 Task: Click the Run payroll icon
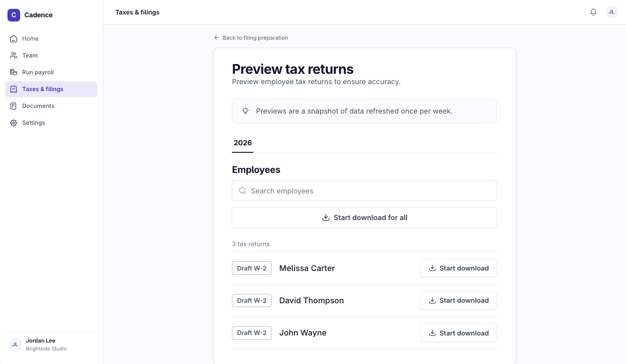coord(14,72)
